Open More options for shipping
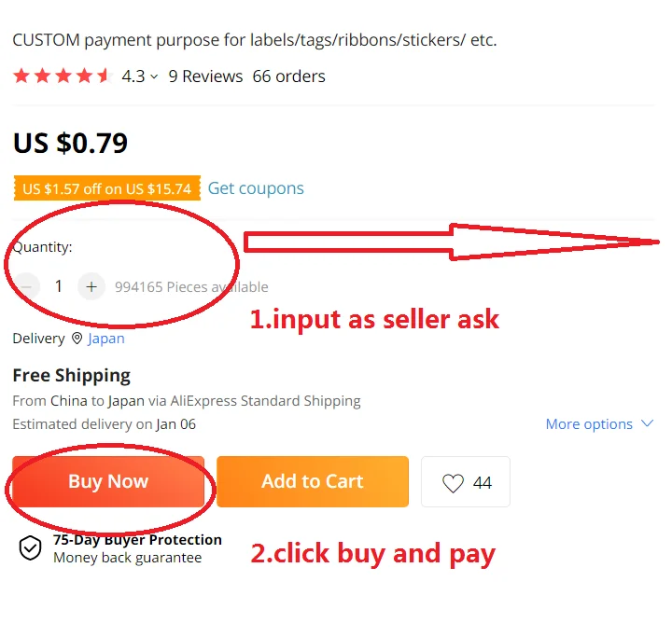 [589, 424]
